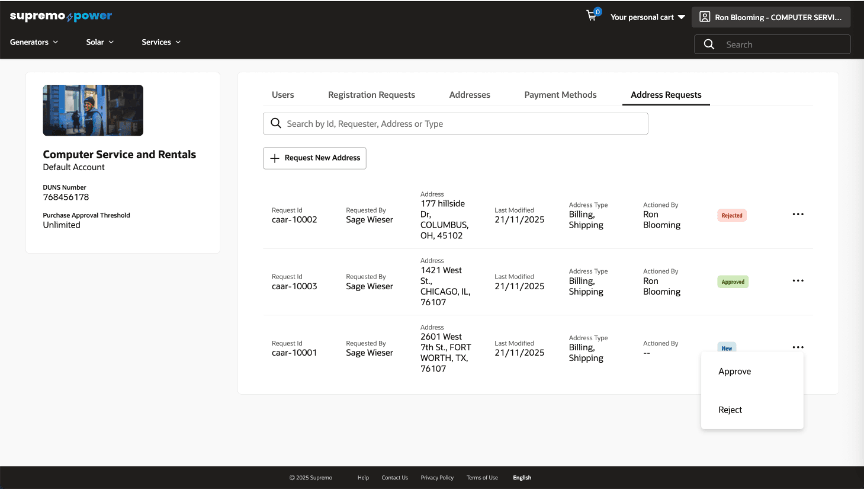Focus the Search by Id, Requester field
Screen dimensions: 864x490
pos(456,123)
